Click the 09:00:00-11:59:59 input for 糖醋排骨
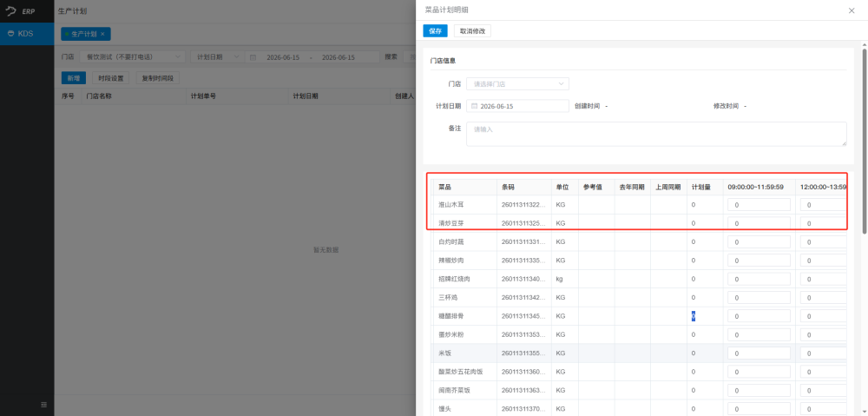This screenshot has width=868, height=416. pos(759,316)
